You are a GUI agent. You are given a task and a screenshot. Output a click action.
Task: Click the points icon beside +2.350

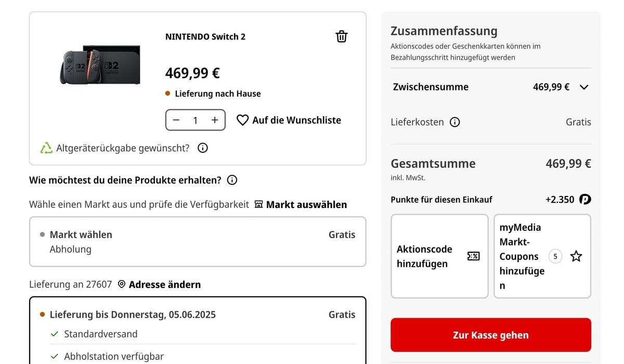pyautogui.click(x=585, y=199)
